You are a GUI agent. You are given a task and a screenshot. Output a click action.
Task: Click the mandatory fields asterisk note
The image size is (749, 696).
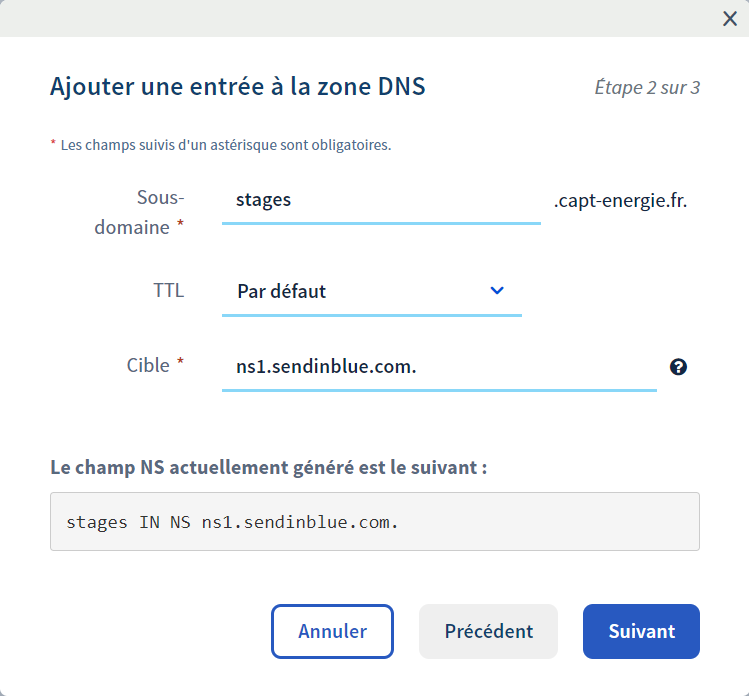pyautogui.click(x=221, y=145)
